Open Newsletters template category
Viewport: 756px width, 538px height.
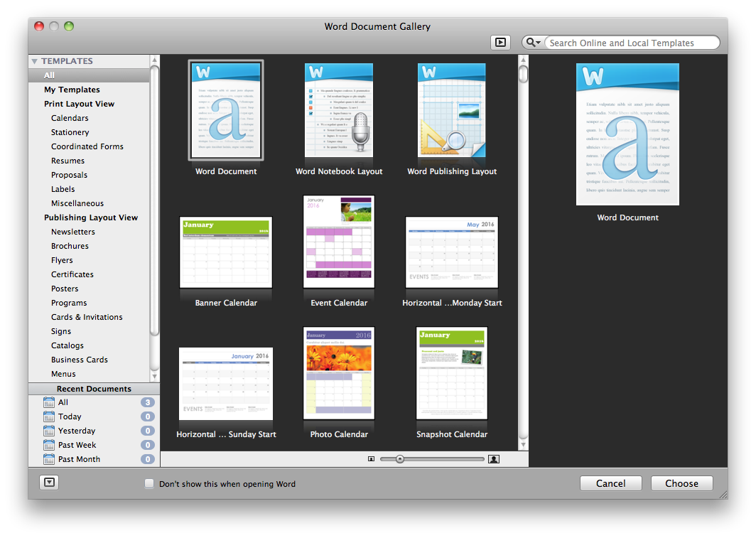click(72, 232)
